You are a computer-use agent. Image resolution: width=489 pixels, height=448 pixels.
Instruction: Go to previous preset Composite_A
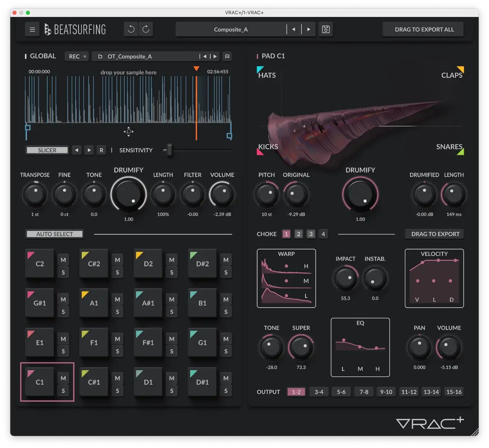[x=293, y=29]
